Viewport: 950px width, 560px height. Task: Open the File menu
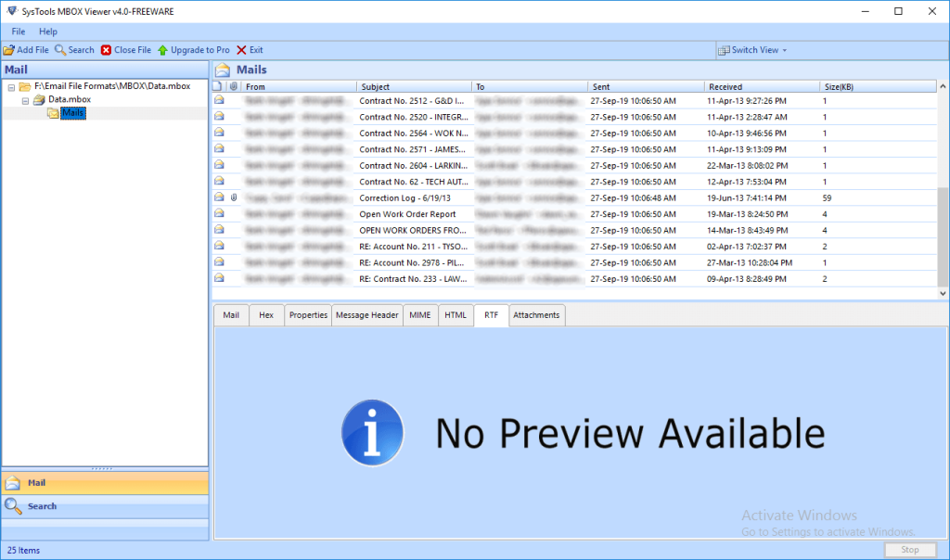point(19,32)
